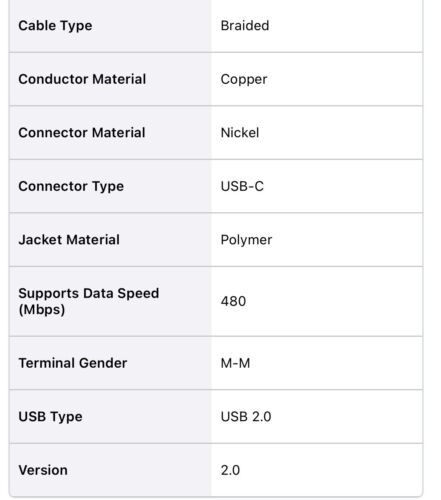Select the Conductor Material label

tap(82, 79)
